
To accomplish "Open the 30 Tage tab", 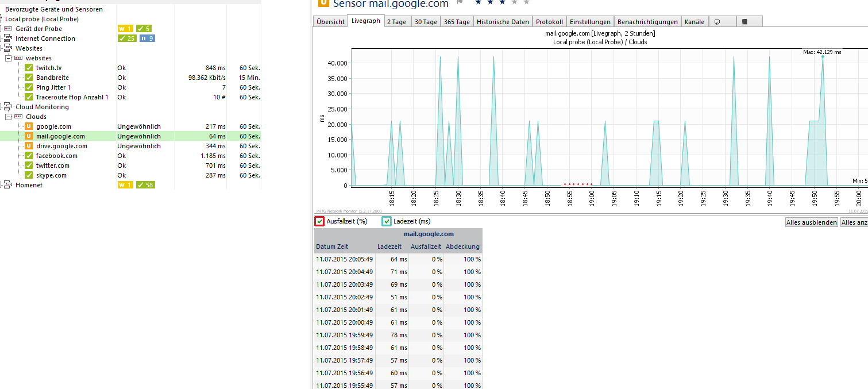I will tap(426, 22).
